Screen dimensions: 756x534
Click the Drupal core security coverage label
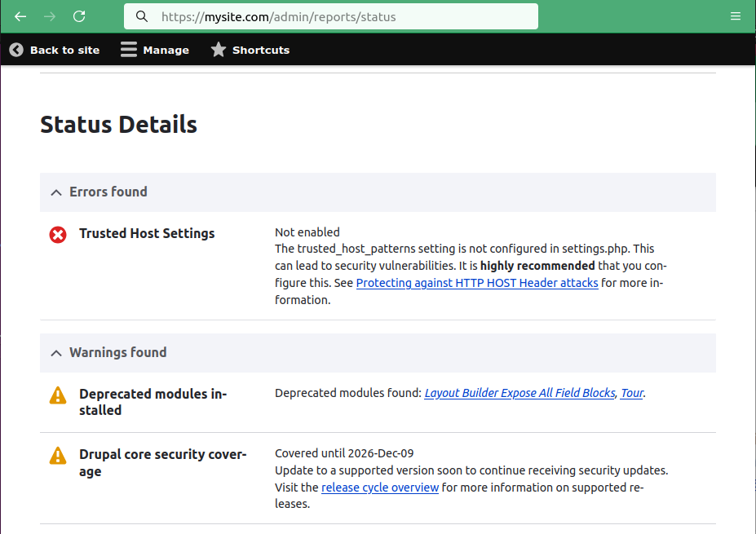coord(162,463)
